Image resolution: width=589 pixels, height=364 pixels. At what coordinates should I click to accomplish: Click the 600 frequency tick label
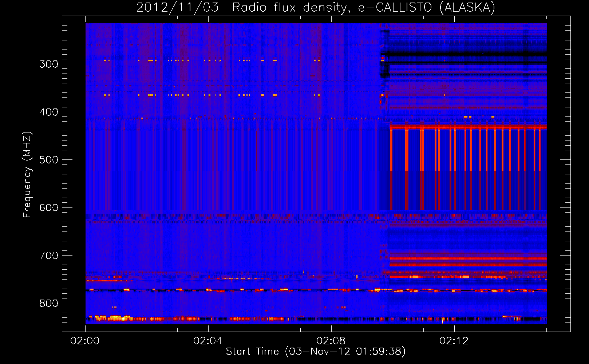tap(49, 208)
